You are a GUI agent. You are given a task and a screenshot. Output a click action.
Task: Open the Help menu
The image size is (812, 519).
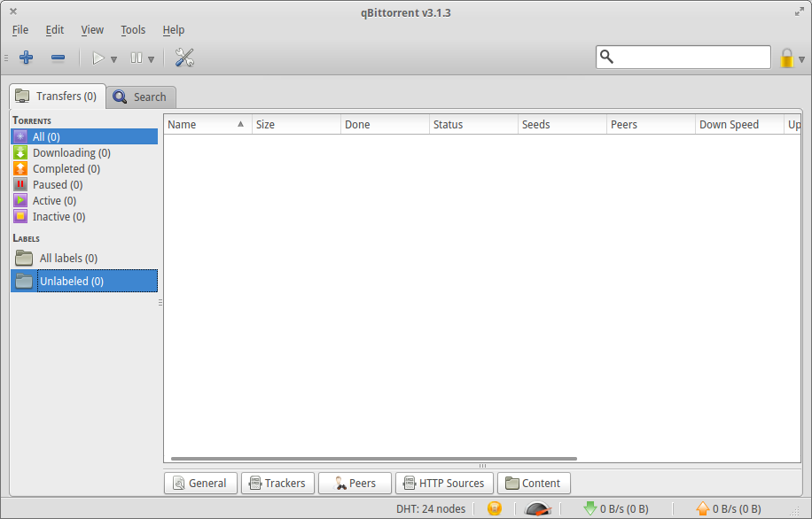(174, 30)
